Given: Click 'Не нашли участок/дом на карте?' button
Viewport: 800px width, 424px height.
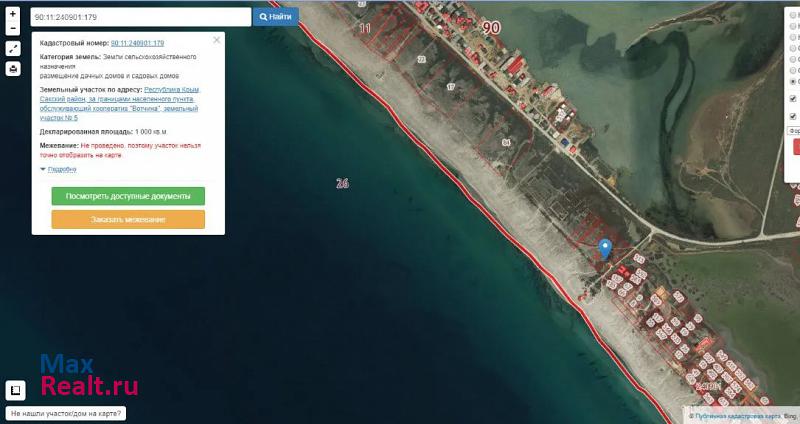Looking at the screenshot, I should point(66,413).
